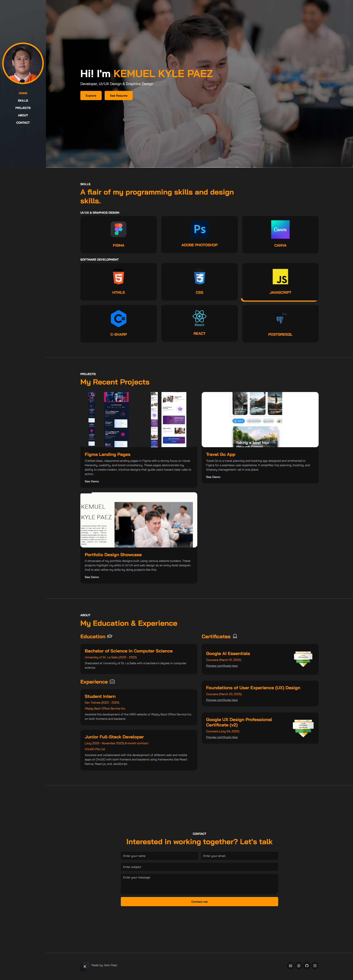Click the K logo in the footer

pyautogui.click(x=85, y=966)
